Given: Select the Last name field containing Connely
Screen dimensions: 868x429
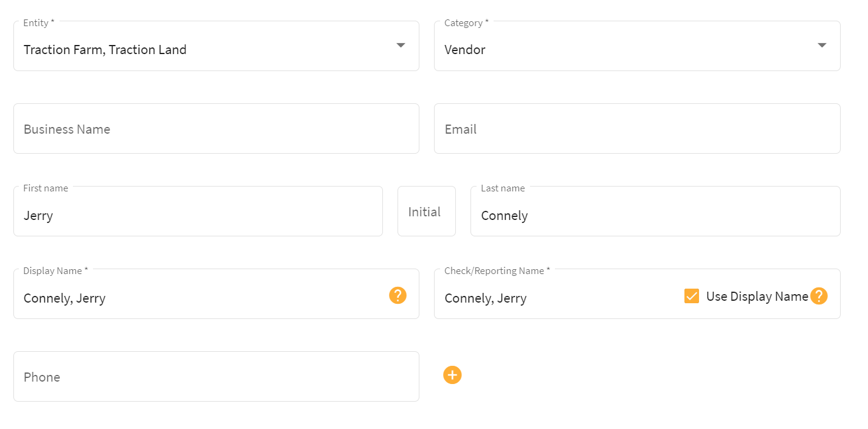Looking at the screenshot, I should tap(655, 211).
